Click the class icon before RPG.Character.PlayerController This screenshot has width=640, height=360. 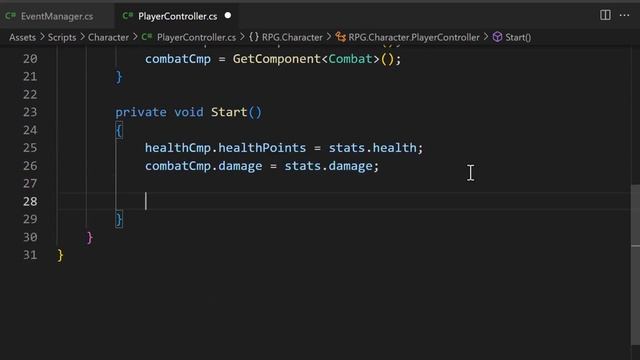coord(341,37)
